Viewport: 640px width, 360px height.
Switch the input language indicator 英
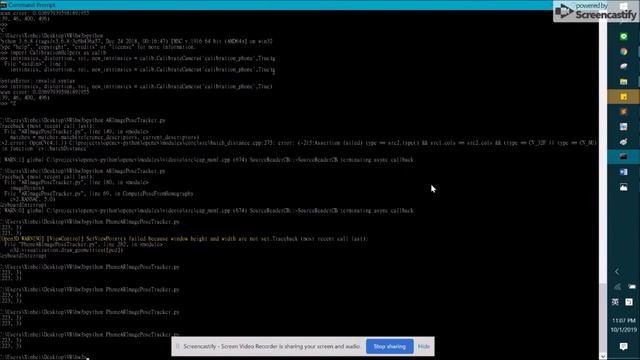pos(615,302)
